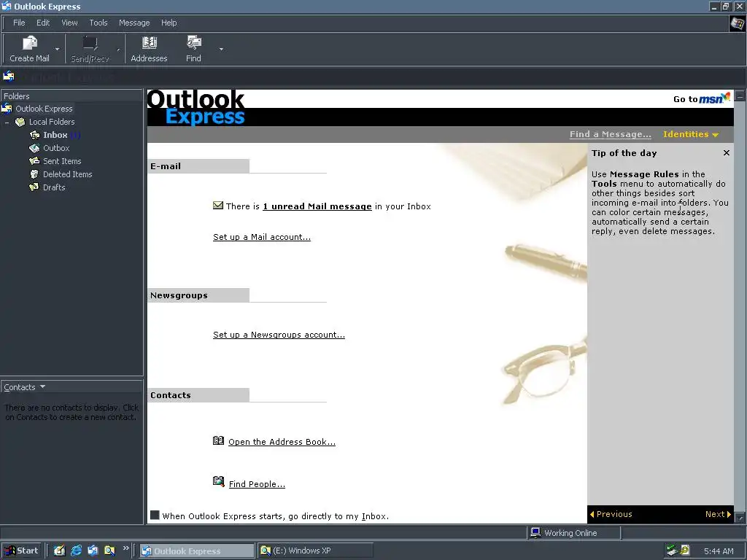Show Next tip of the day
The width and height of the screenshot is (747, 560).
coord(718,514)
